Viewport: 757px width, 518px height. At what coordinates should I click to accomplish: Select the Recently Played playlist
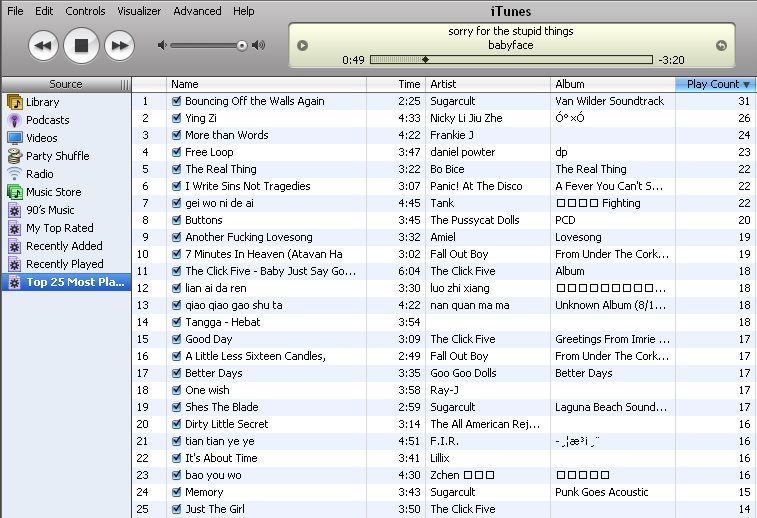(x=66, y=265)
